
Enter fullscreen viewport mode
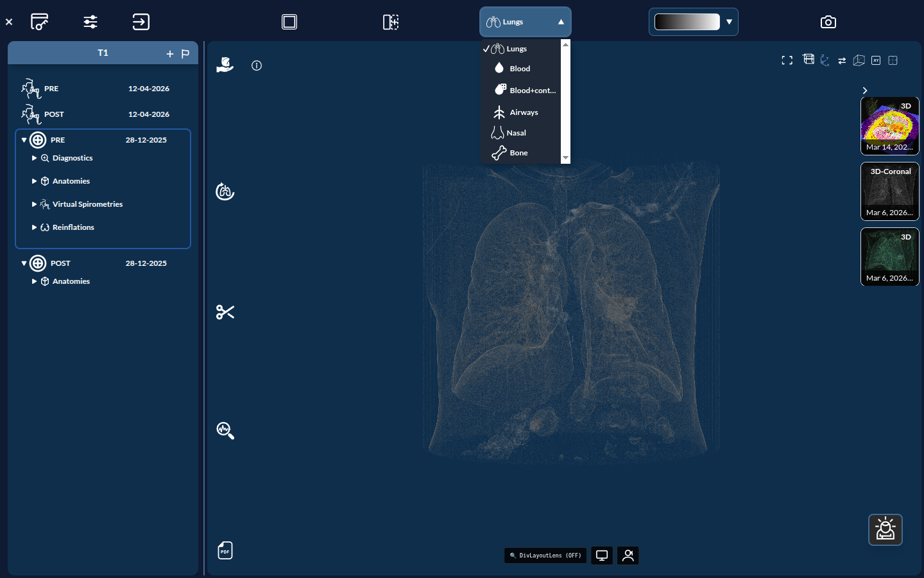(x=787, y=60)
